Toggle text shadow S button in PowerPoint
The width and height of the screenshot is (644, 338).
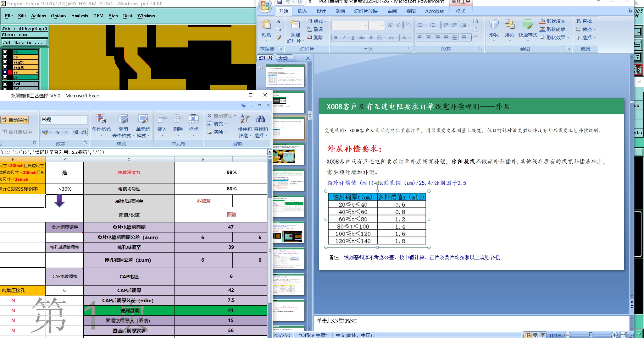coord(371,38)
